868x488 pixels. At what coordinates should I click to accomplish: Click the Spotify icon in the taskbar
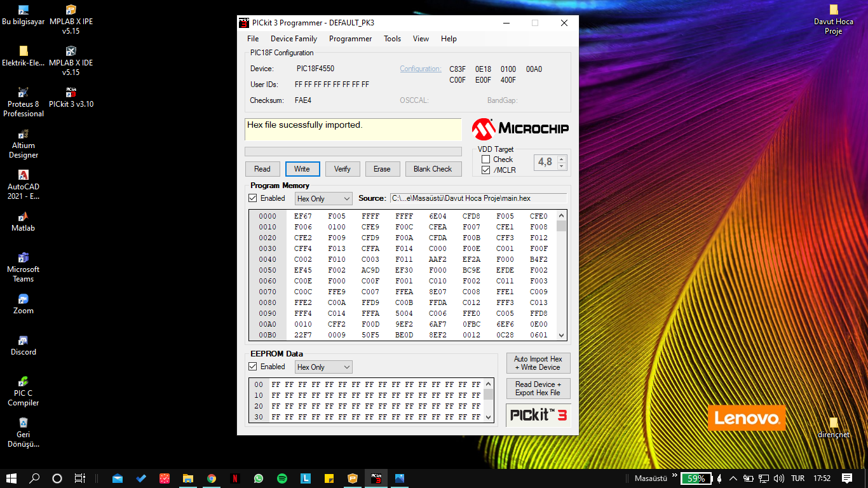pyautogui.click(x=281, y=478)
